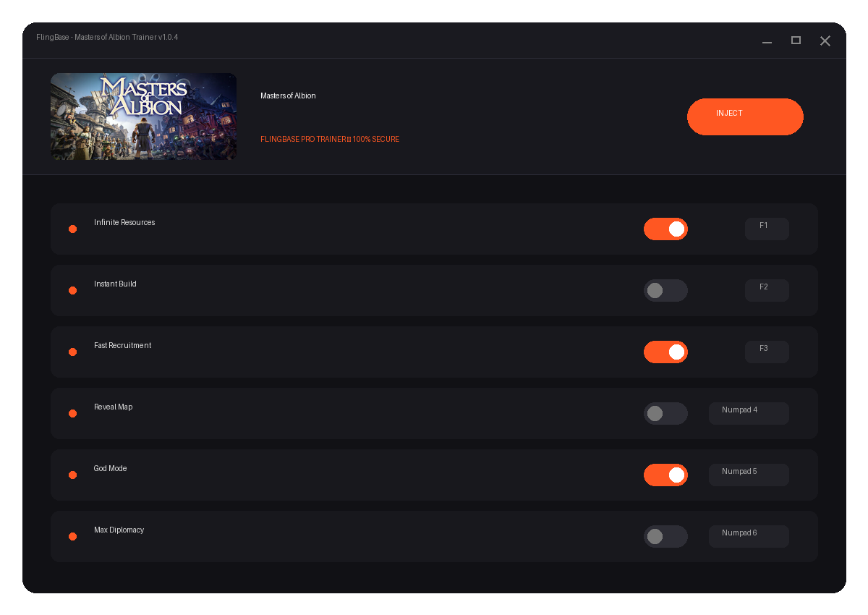This screenshot has width=868, height=615.
Task: Turn on the Max Diplomacy switch
Action: pyautogui.click(x=665, y=536)
